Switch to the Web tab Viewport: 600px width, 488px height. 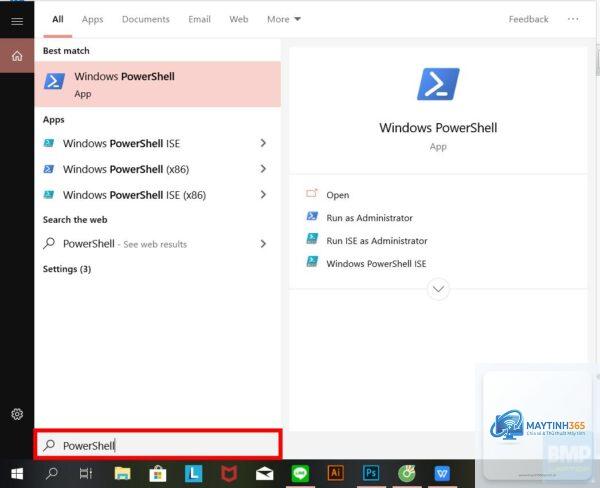[x=239, y=19]
